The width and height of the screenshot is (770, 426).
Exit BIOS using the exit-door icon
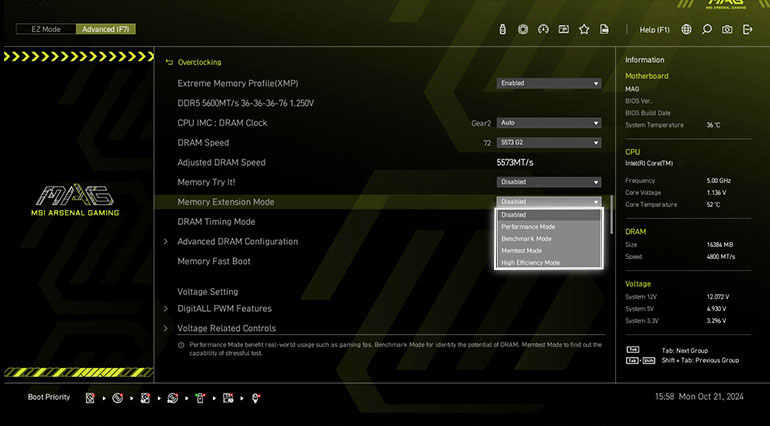click(x=747, y=29)
